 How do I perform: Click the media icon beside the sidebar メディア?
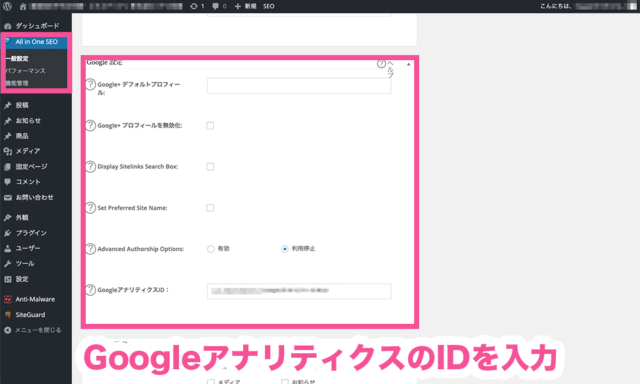pyautogui.click(x=7, y=151)
